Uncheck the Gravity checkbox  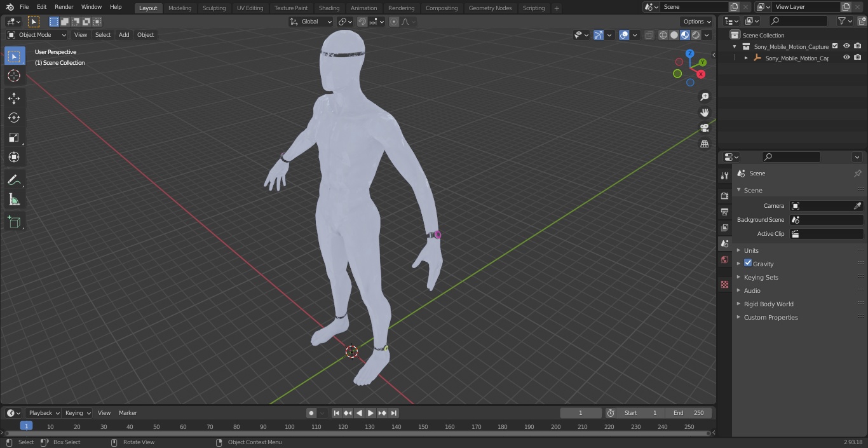click(x=748, y=263)
